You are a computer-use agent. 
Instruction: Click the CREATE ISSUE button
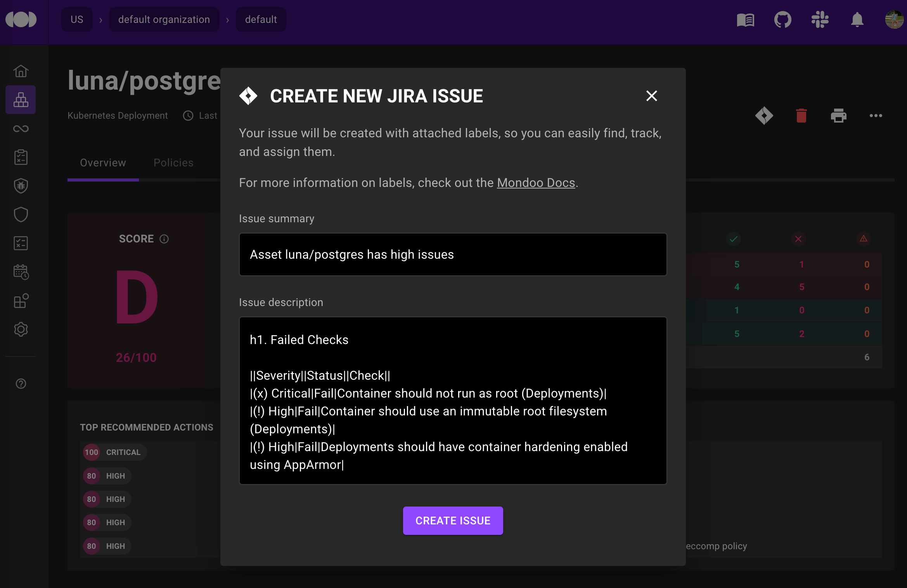pyautogui.click(x=453, y=521)
